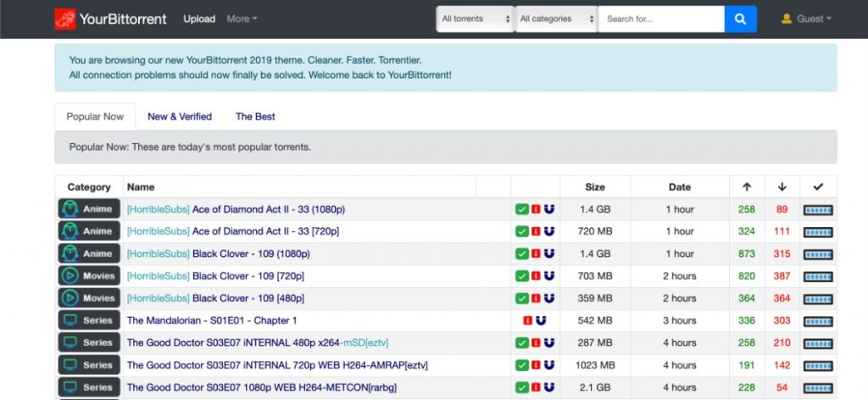Open Good Doctor S03E07 1080p METCON[rarbg] link
This screenshot has width=868, height=400.
[262, 387]
